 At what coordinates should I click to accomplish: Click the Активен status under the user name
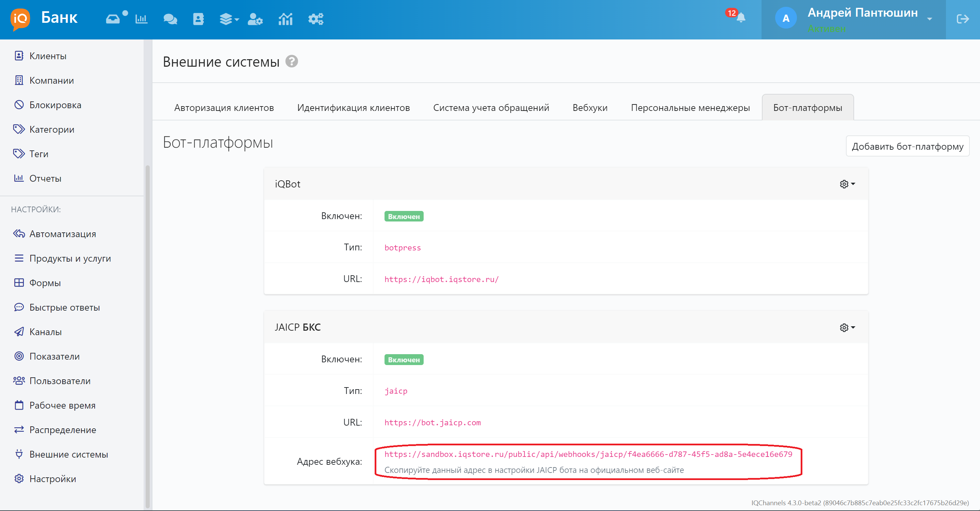point(826,29)
